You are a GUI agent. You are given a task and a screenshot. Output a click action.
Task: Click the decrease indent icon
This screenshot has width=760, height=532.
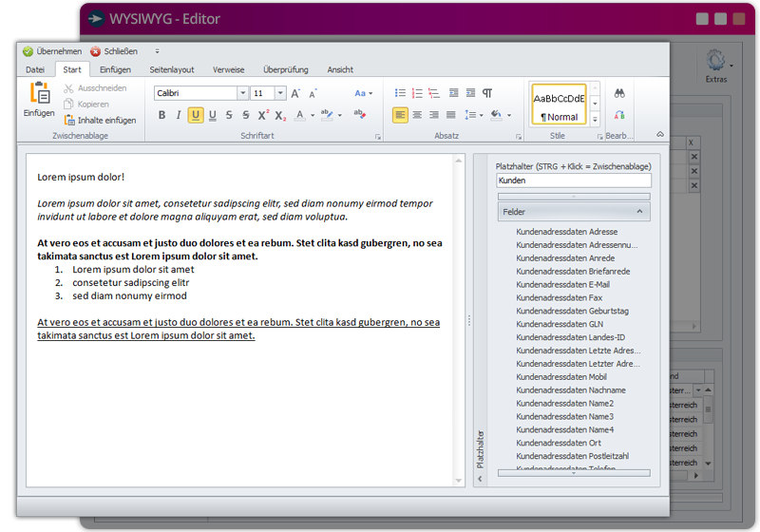tap(454, 93)
